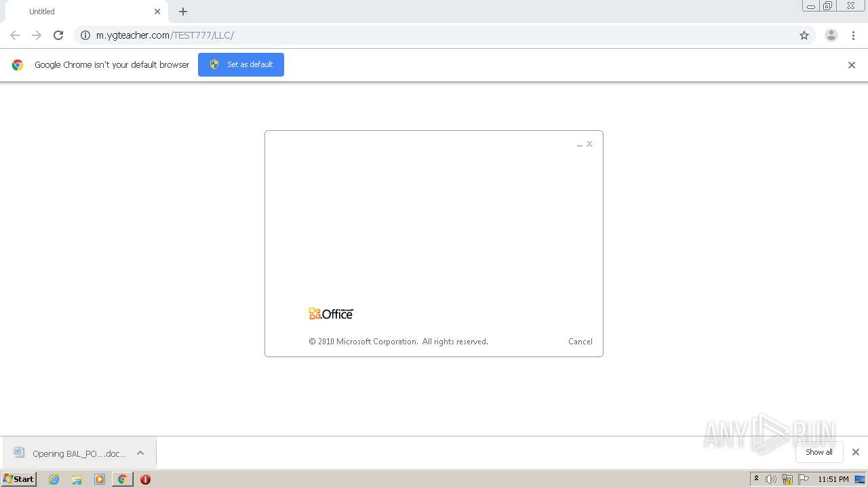The height and width of the screenshot is (488, 868).
Task: Close the Untitled tab
Action: click(157, 12)
